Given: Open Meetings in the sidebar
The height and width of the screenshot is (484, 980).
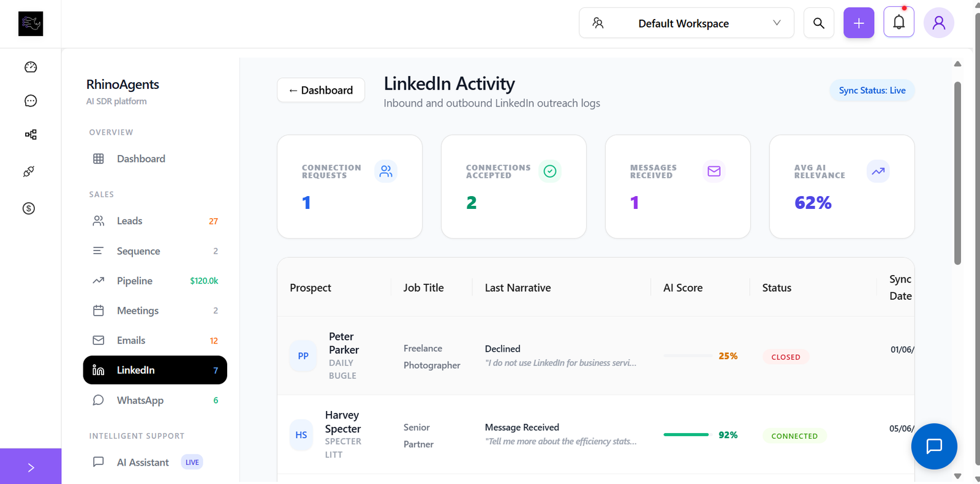Looking at the screenshot, I should [155, 311].
